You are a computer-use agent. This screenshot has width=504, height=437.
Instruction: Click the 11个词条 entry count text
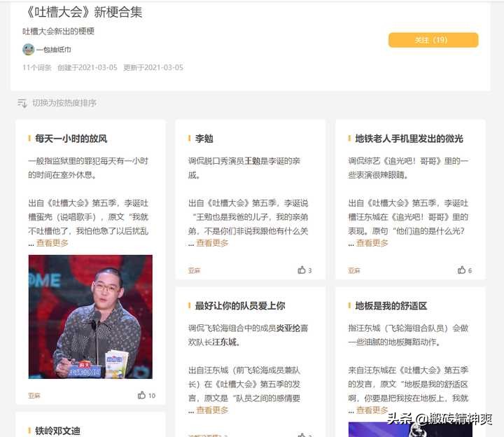(x=37, y=67)
